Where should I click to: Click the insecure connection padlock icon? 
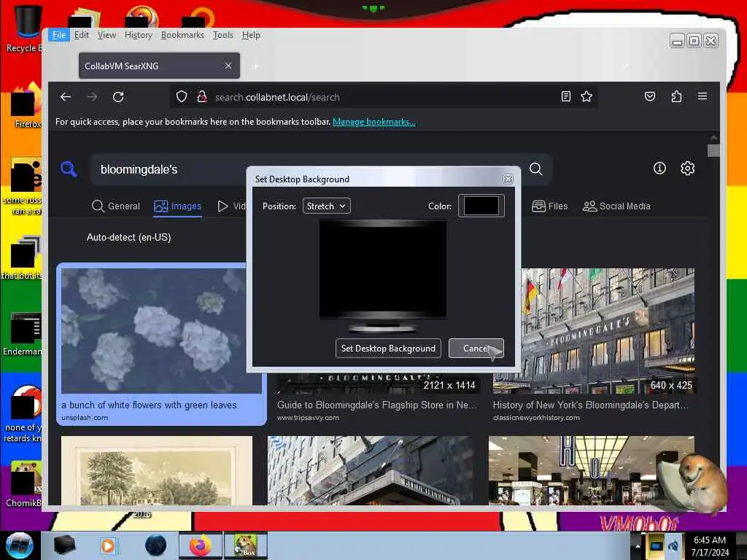[202, 97]
